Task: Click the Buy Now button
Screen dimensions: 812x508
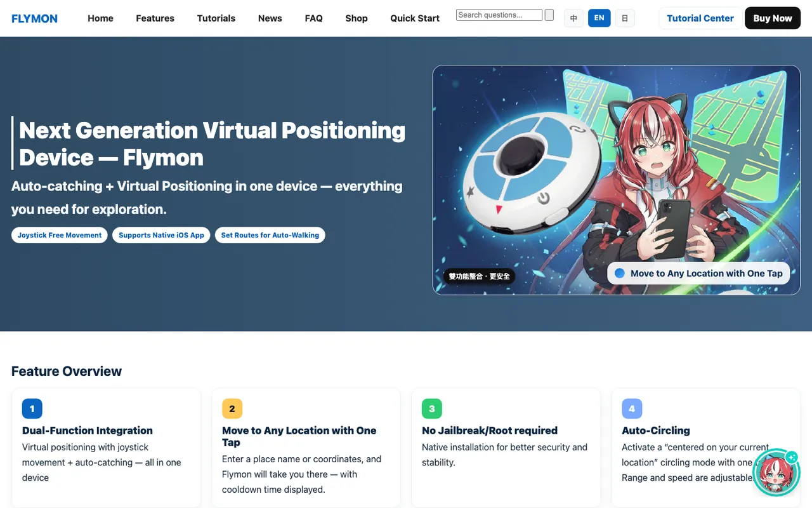Action: click(x=773, y=18)
